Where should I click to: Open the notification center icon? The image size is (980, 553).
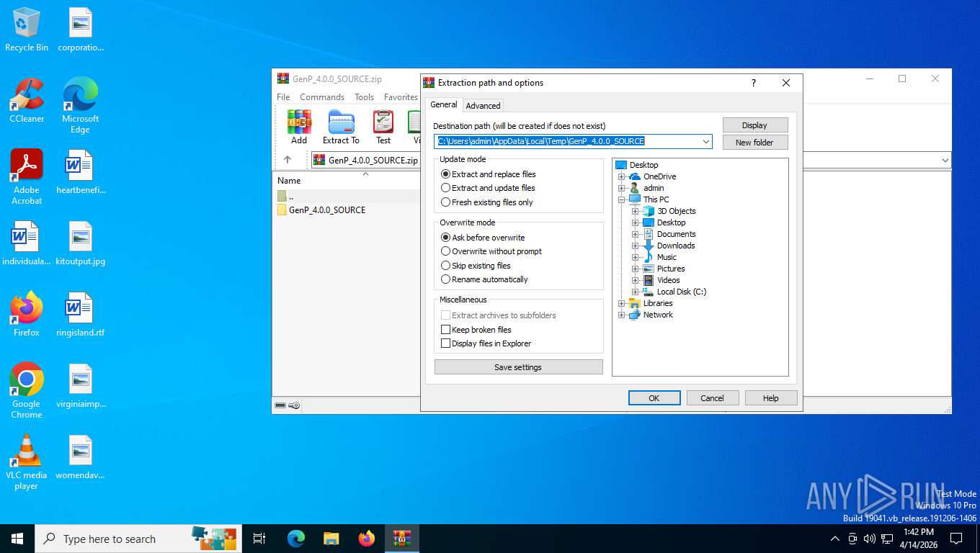[956, 539]
